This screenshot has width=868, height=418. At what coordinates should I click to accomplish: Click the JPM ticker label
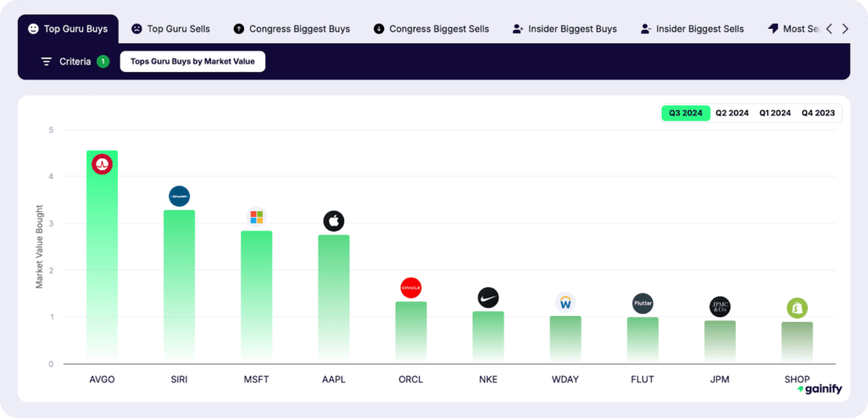click(x=721, y=380)
